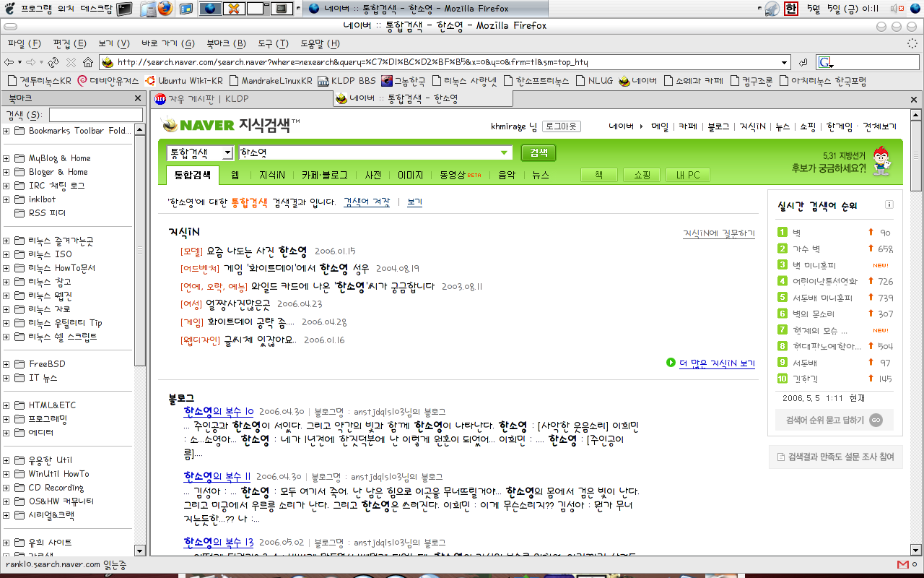Open back history dropdown arrow
The image size is (924, 578).
[19, 62]
